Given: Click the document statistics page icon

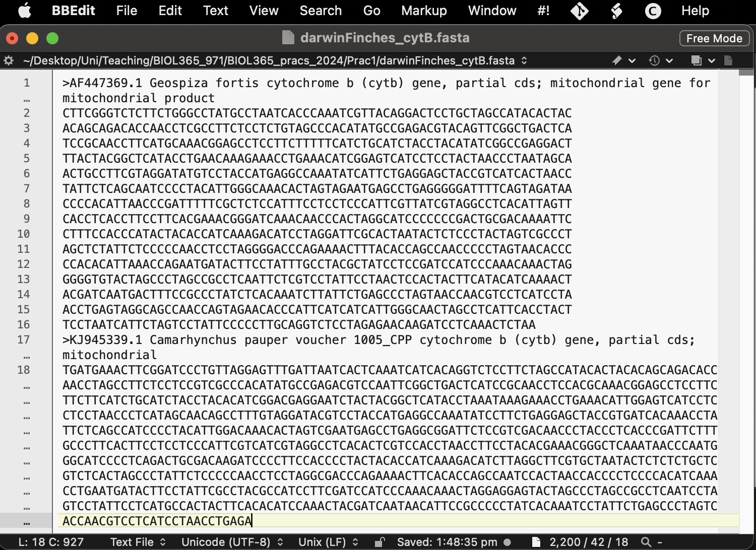Looking at the screenshot, I should (x=536, y=542).
